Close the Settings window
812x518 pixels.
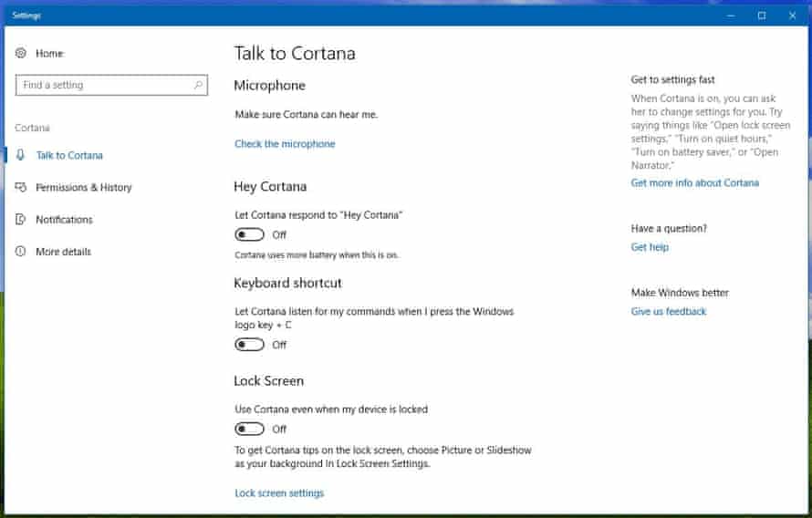(x=792, y=16)
